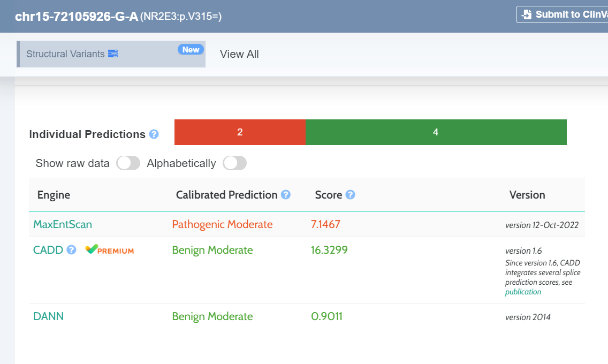Click the CADD engine name link
608x364 pixels.
point(48,250)
